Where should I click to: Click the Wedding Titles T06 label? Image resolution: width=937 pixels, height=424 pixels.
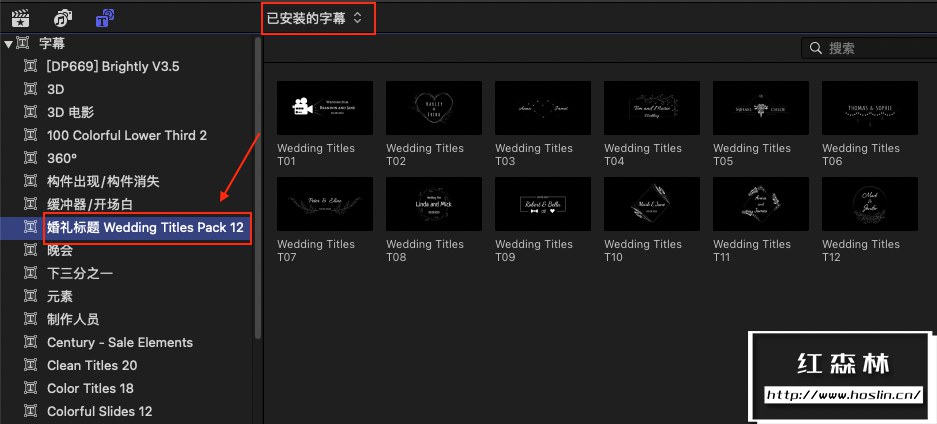coord(861,155)
